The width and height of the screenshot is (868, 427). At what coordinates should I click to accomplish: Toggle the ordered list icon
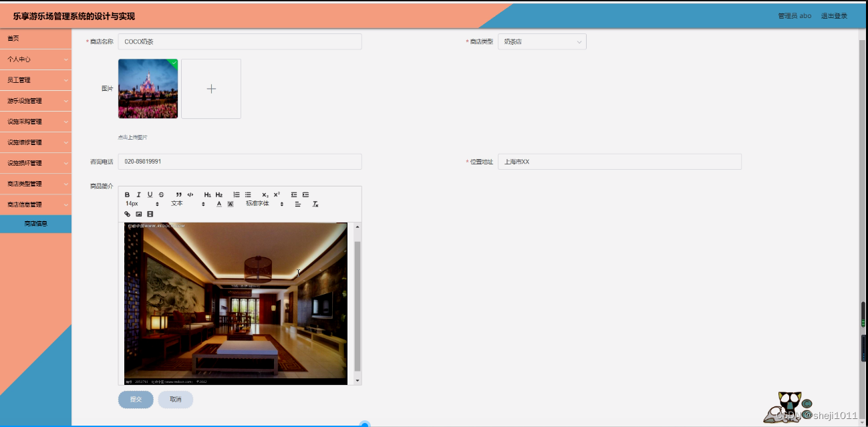point(236,194)
